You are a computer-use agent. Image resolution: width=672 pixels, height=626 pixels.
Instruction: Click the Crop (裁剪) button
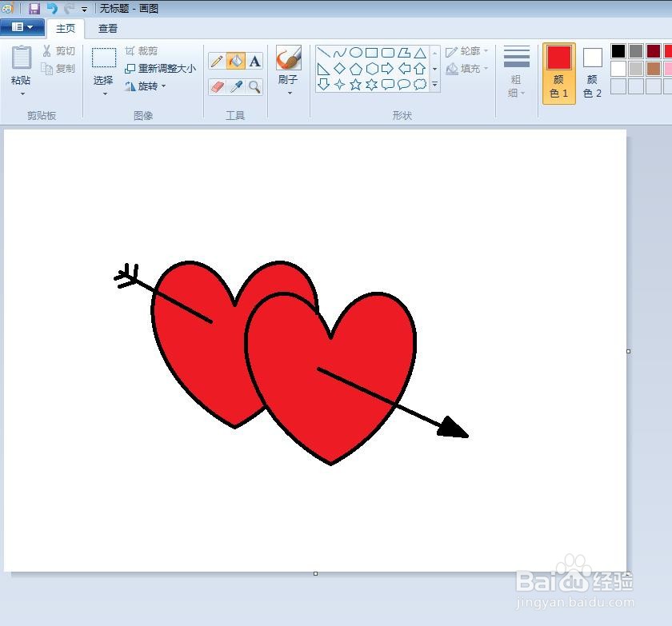click(x=142, y=51)
